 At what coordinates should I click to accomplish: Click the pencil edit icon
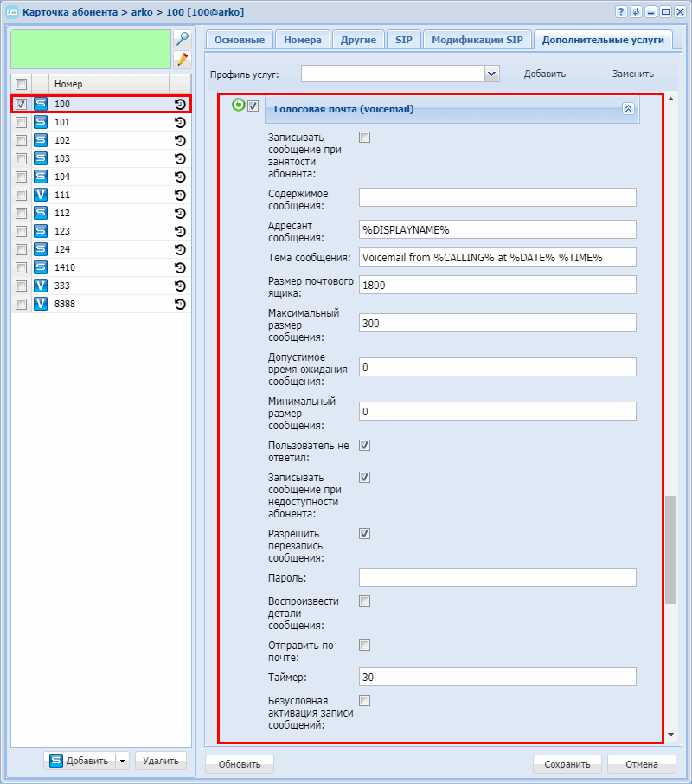tap(182, 59)
